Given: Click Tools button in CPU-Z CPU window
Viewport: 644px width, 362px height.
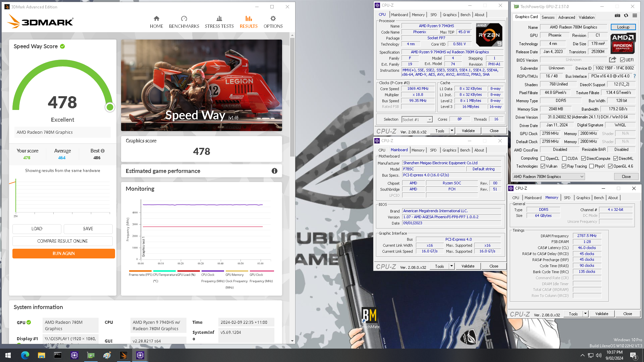Looking at the screenshot, I should pyautogui.click(x=440, y=131).
